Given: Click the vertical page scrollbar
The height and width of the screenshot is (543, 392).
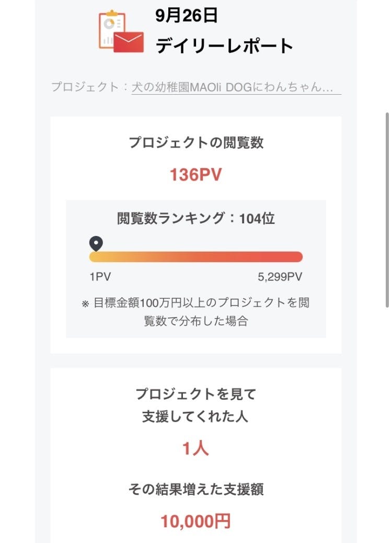Looking at the screenshot, I should 387,209.
